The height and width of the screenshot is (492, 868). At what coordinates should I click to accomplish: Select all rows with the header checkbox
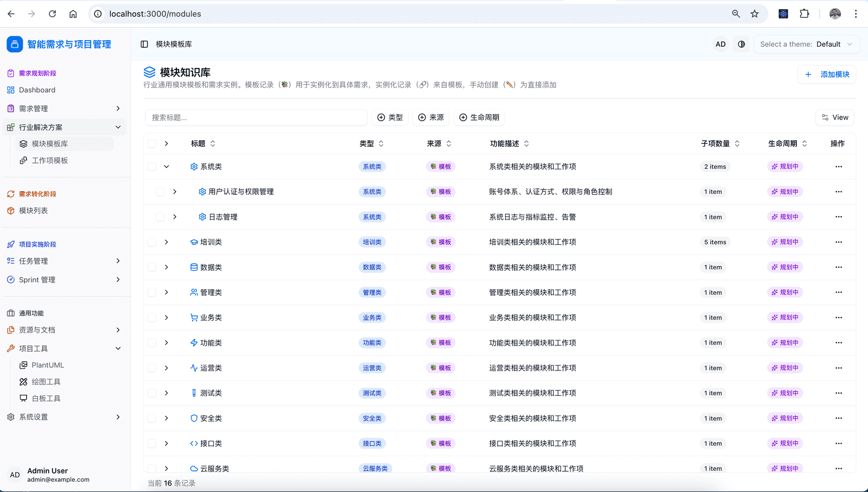[151, 143]
